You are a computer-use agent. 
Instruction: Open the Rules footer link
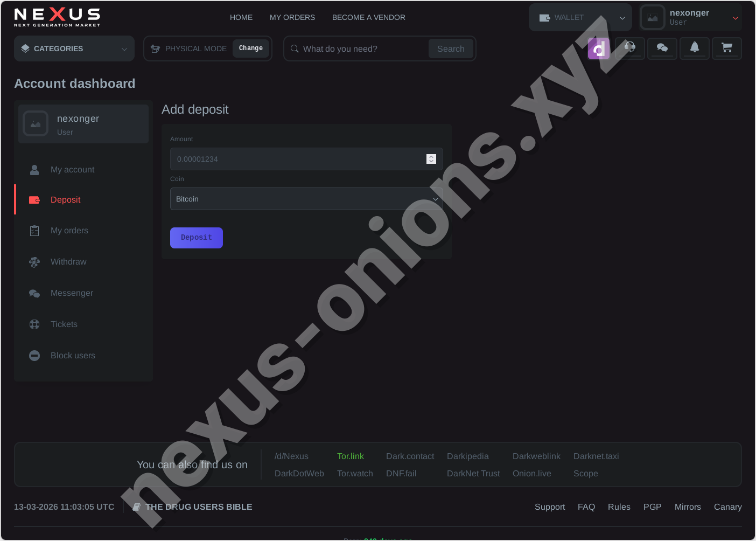[619, 507]
